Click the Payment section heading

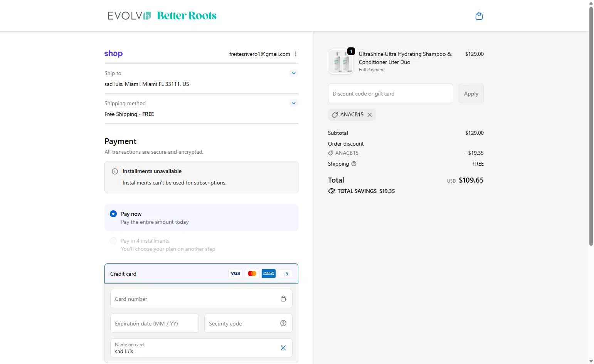point(120,141)
